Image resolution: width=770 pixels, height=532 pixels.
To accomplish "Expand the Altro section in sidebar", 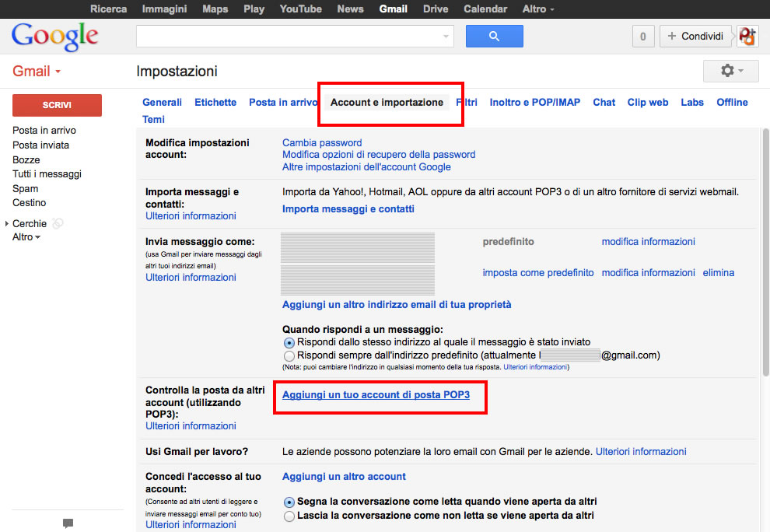I will [26, 237].
